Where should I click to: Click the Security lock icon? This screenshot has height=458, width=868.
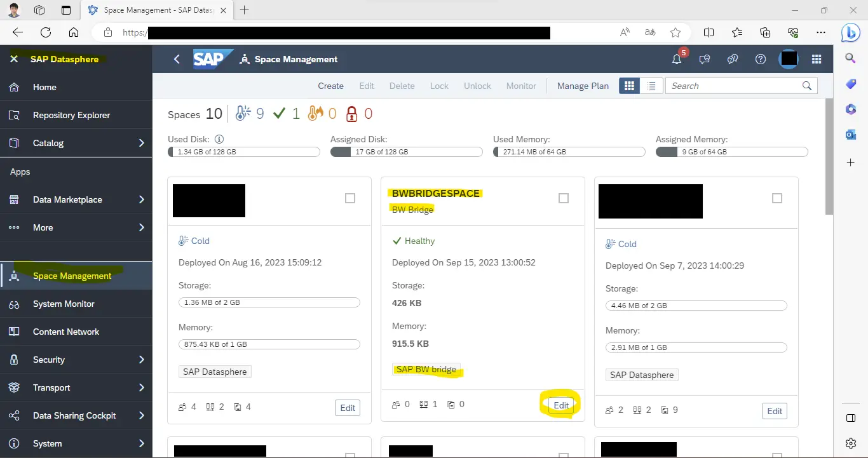[14, 360]
